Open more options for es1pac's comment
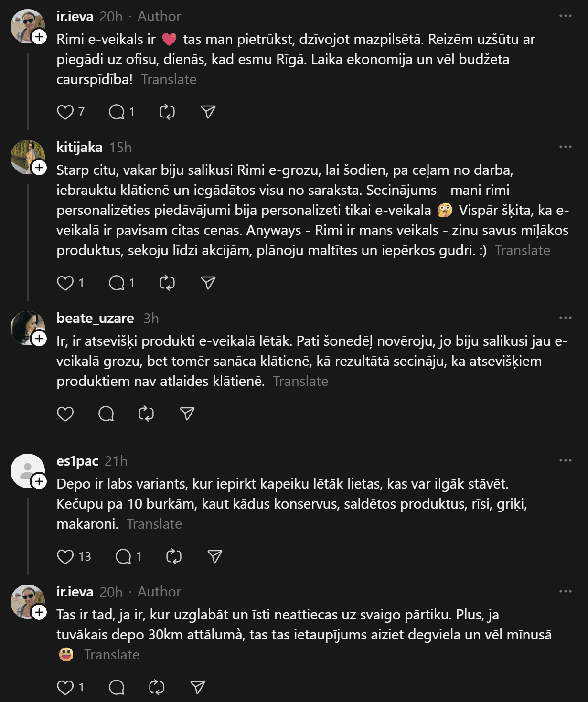Viewport: 588px width, 702px height. [x=565, y=460]
